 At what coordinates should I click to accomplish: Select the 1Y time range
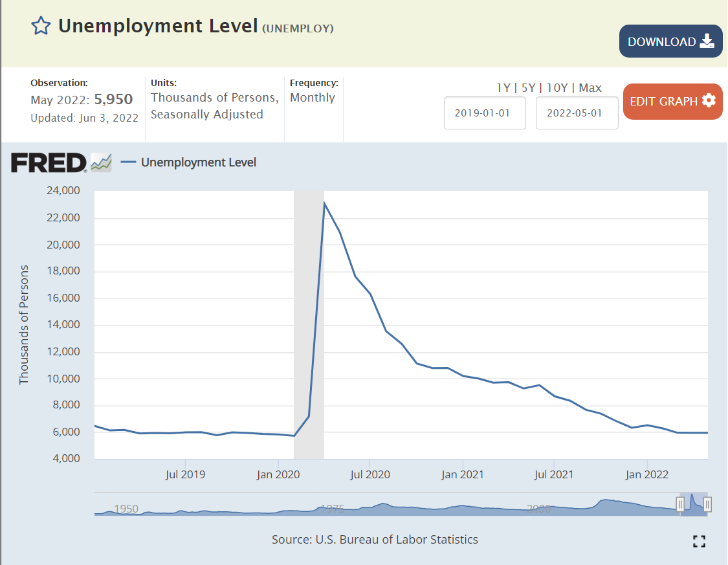pos(503,88)
